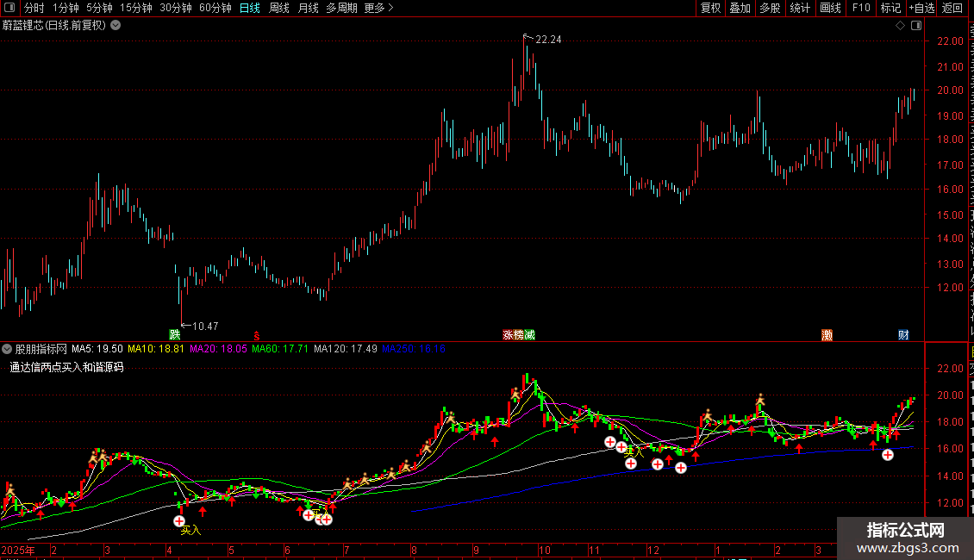Open the 多周期 multi-period view
974x560 pixels.
click(x=341, y=8)
